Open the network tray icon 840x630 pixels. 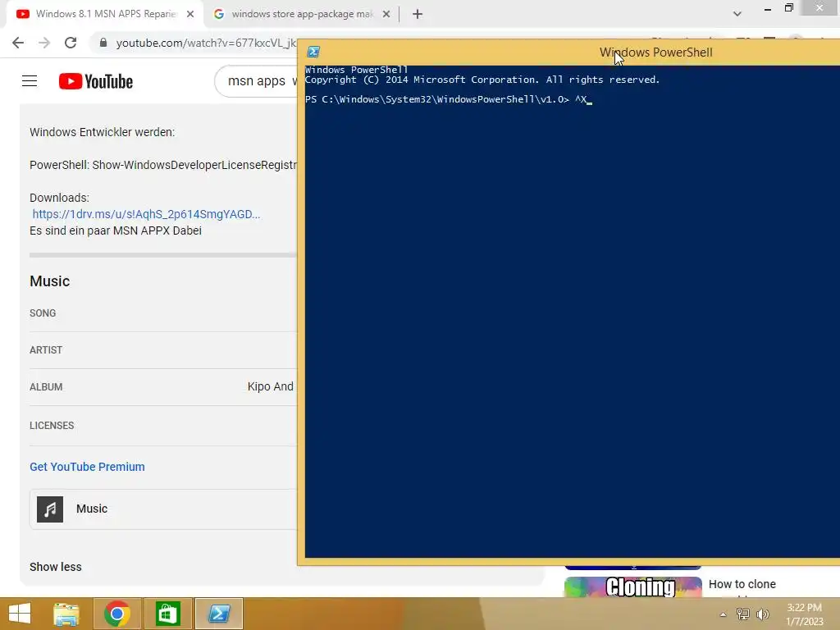pos(743,614)
